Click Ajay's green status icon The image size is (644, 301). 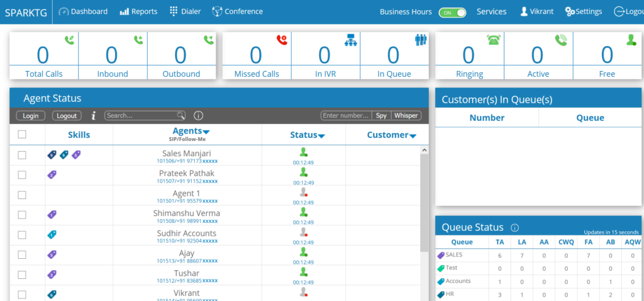[x=303, y=252]
